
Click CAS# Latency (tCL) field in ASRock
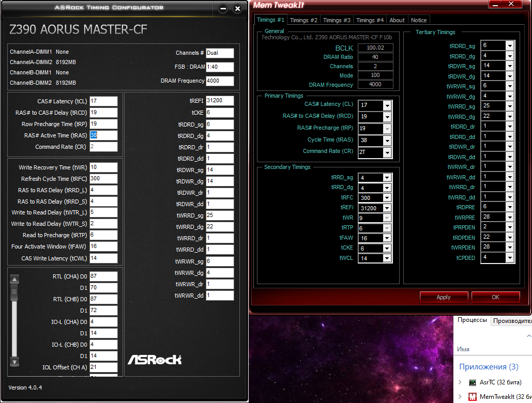coord(103,101)
